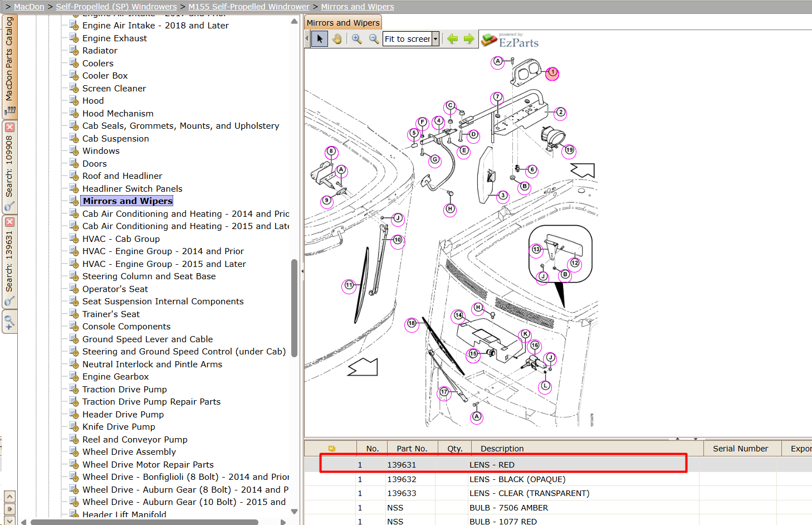The height and width of the screenshot is (525, 812).
Task: Click callout 1 highlighted in the diagram
Action: (552, 73)
